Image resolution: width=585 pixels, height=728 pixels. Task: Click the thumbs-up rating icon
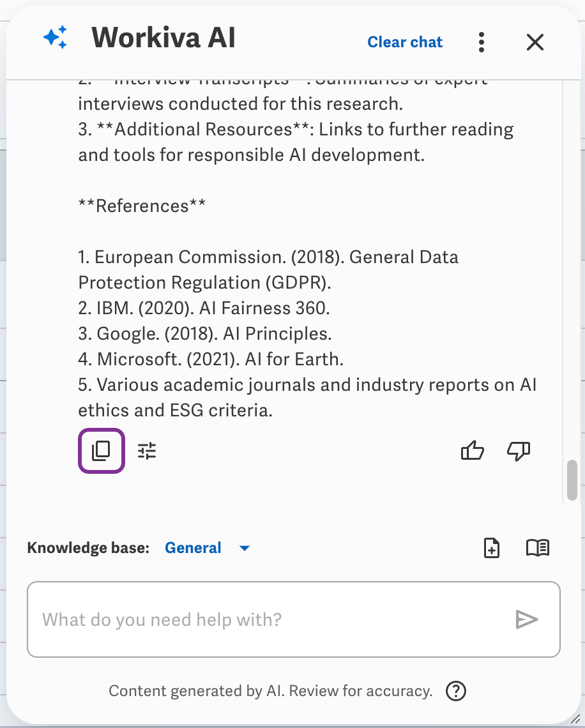472,450
